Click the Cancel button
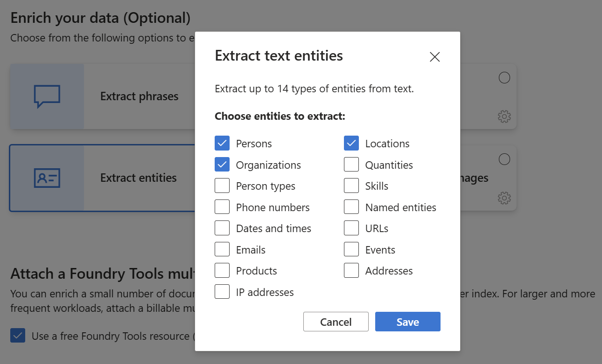 [x=336, y=322]
